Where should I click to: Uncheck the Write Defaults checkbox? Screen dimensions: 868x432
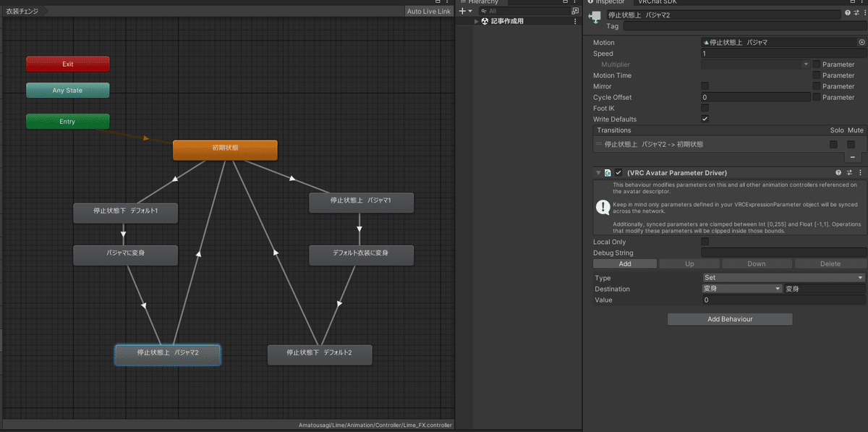705,119
